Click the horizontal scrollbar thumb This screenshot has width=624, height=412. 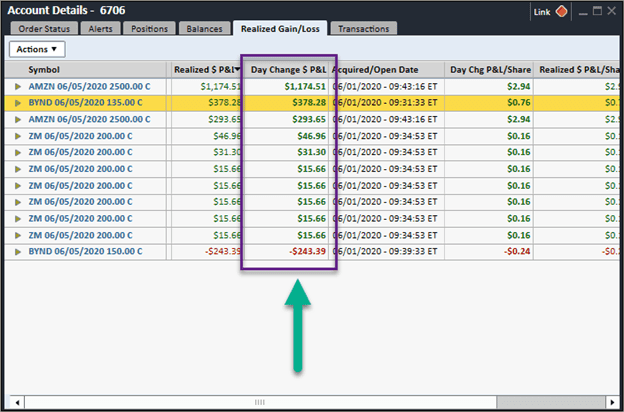260,402
